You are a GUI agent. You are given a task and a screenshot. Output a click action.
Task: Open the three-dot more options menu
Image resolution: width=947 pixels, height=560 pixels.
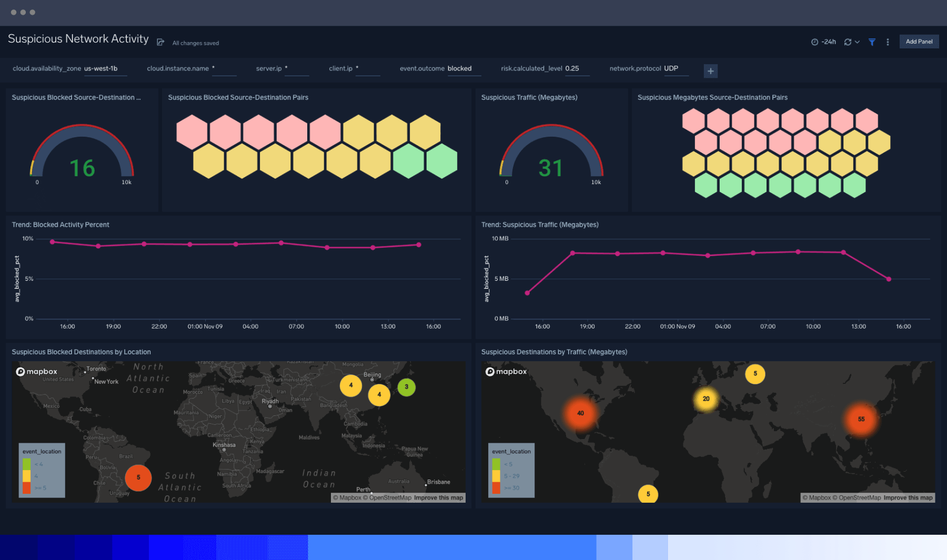888,42
